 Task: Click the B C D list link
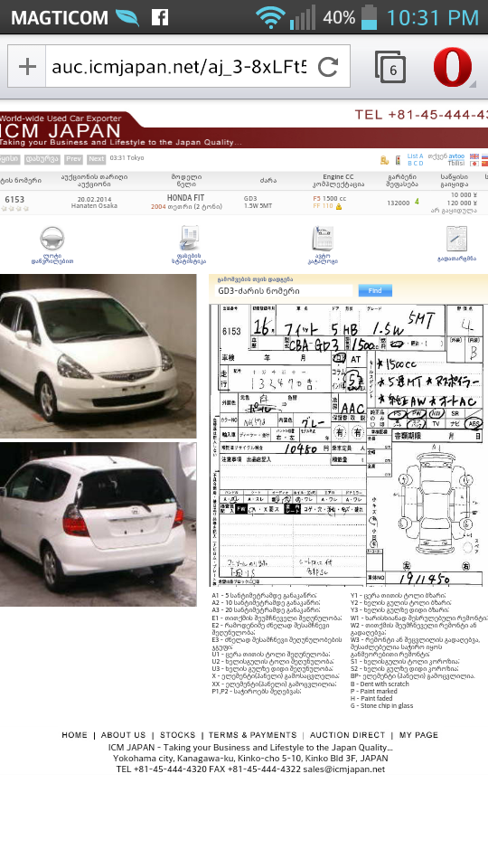pyautogui.click(x=415, y=164)
